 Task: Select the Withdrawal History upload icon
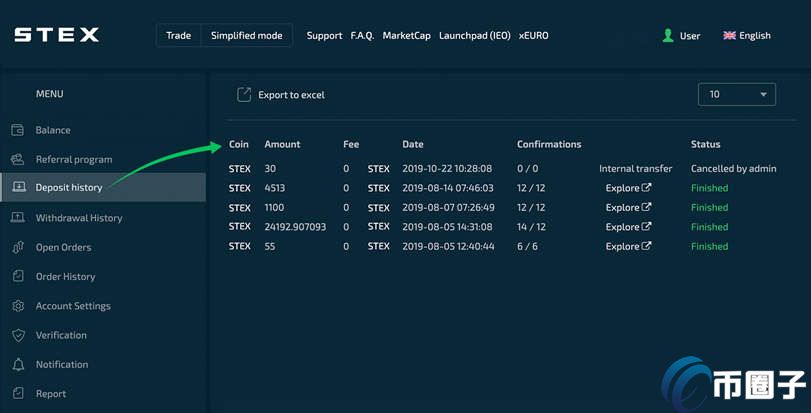[18, 218]
